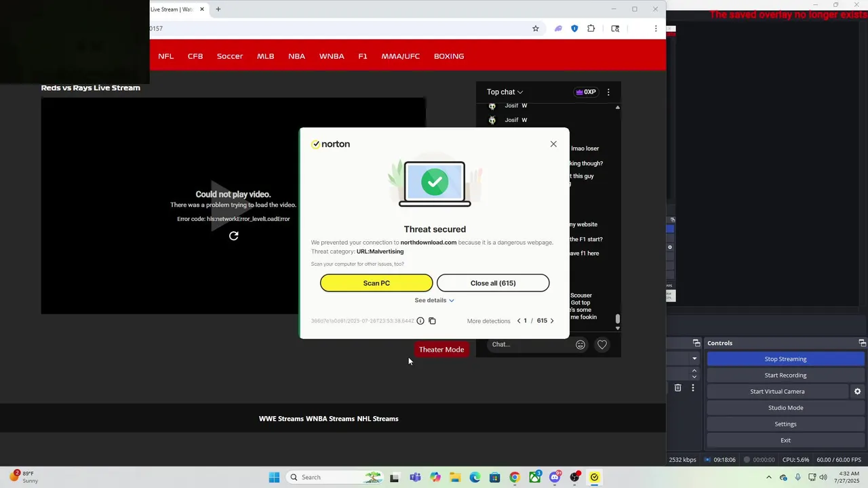
Task: Close the Live Stream browser tab
Action: click(201, 9)
